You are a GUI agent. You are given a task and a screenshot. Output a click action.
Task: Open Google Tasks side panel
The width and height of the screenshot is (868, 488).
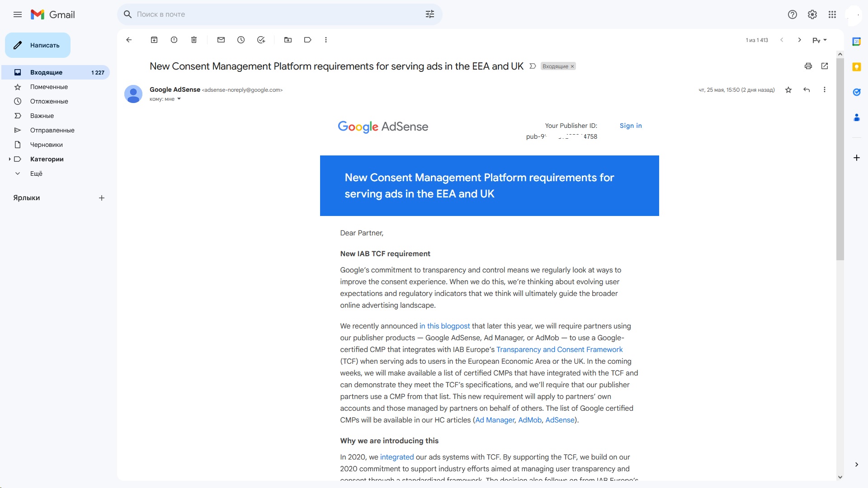coord(857,92)
